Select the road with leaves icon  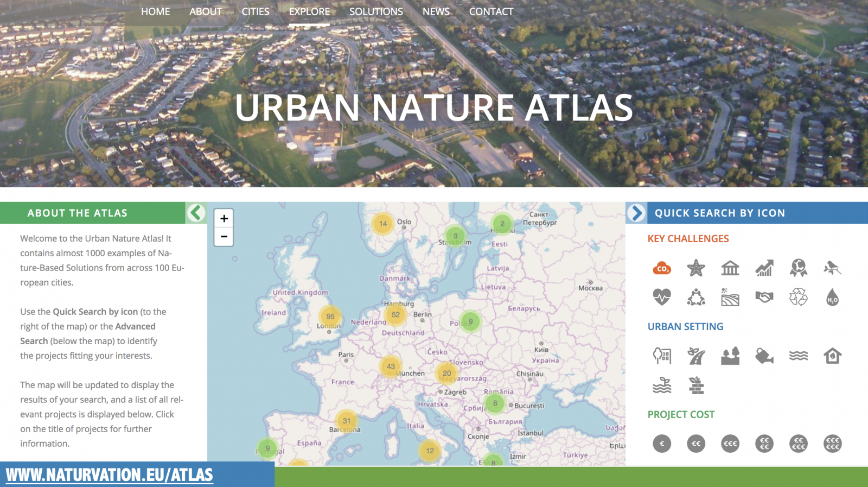(x=696, y=356)
